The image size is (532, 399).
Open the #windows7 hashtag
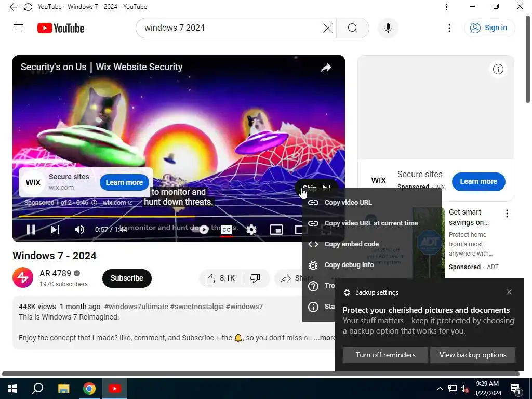pyautogui.click(x=244, y=307)
